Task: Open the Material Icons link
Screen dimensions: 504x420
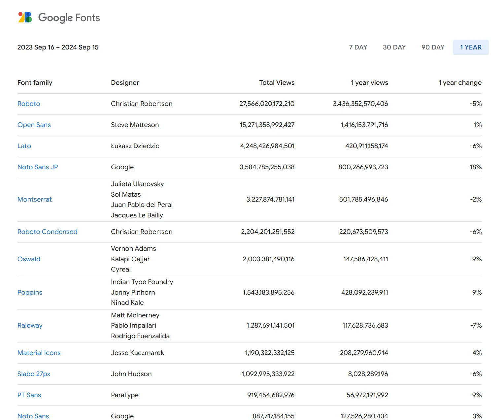Action: coord(39,353)
